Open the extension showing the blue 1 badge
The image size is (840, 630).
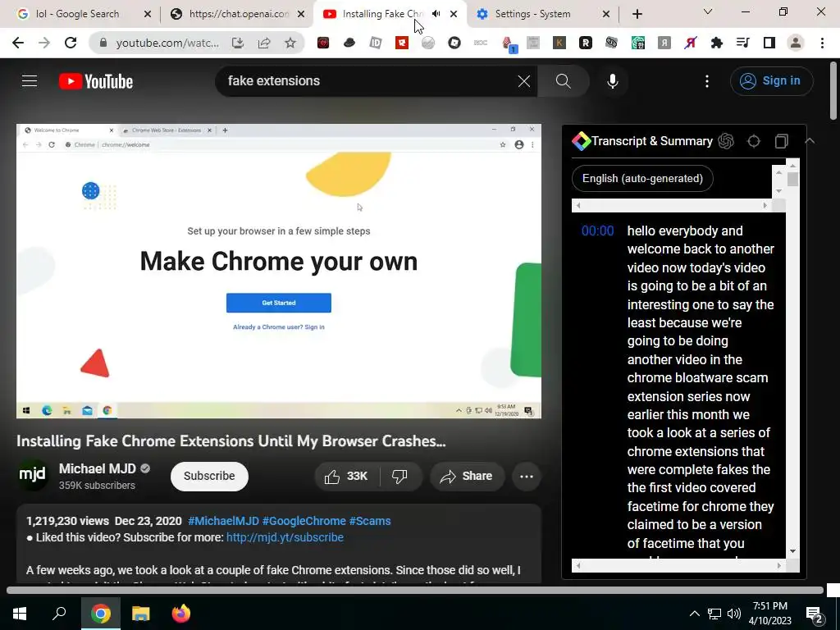pos(509,44)
